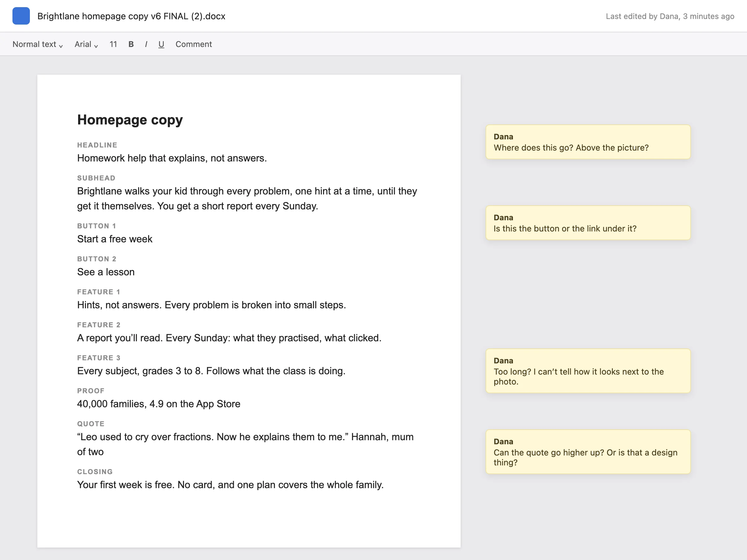Click the SUBHEAD label
Image resolution: width=747 pixels, height=560 pixels.
tap(96, 178)
